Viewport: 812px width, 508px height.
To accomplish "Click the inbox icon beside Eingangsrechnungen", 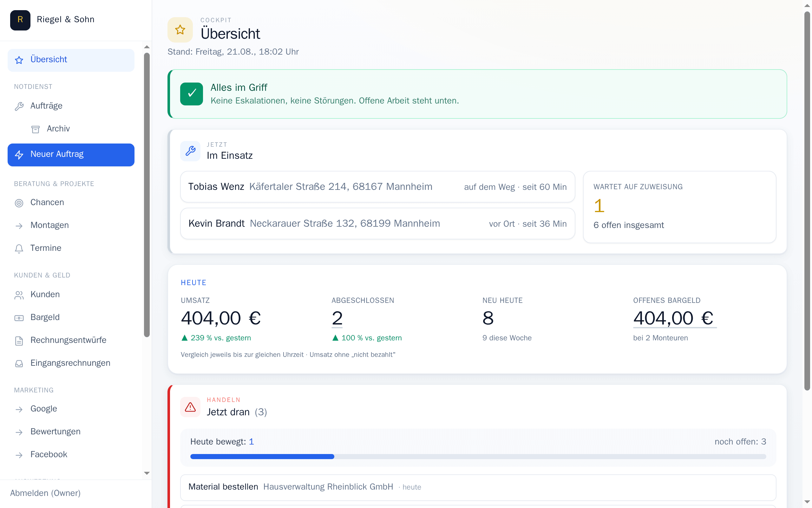I will pyautogui.click(x=19, y=363).
